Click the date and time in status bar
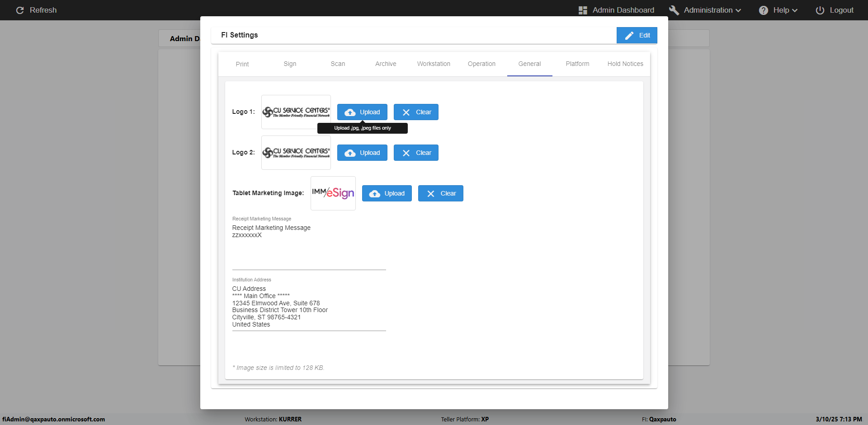The height and width of the screenshot is (425, 868). 839,419
